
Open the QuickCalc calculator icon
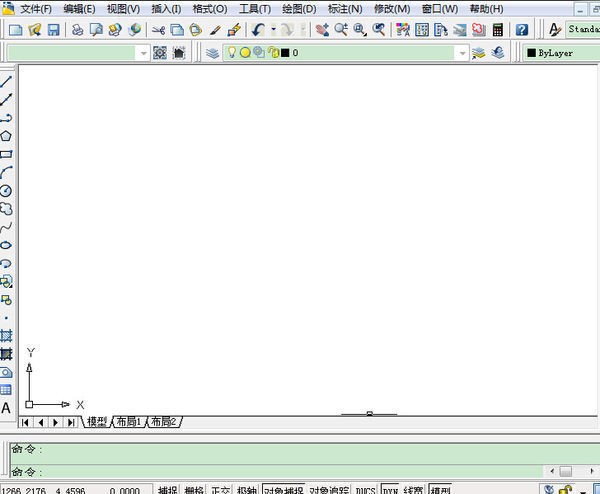(x=497, y=30)
